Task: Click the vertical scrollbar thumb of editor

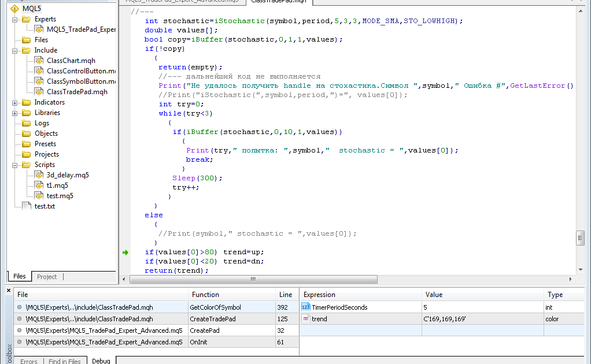Action: (581, 238)
